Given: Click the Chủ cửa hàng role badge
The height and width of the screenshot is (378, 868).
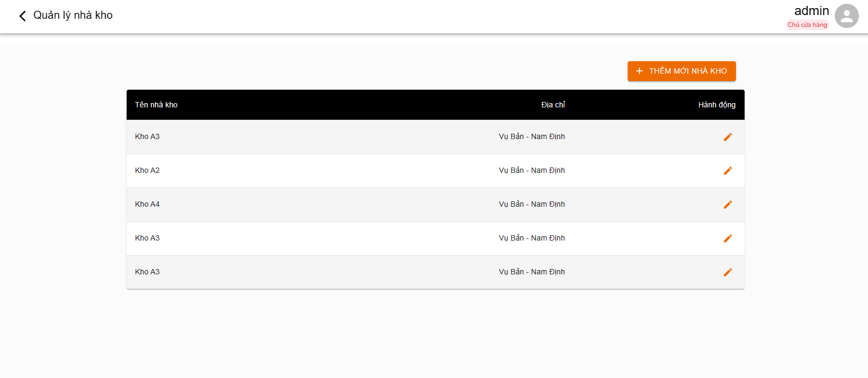Looking at the screenshot, I should coord(807,24).
